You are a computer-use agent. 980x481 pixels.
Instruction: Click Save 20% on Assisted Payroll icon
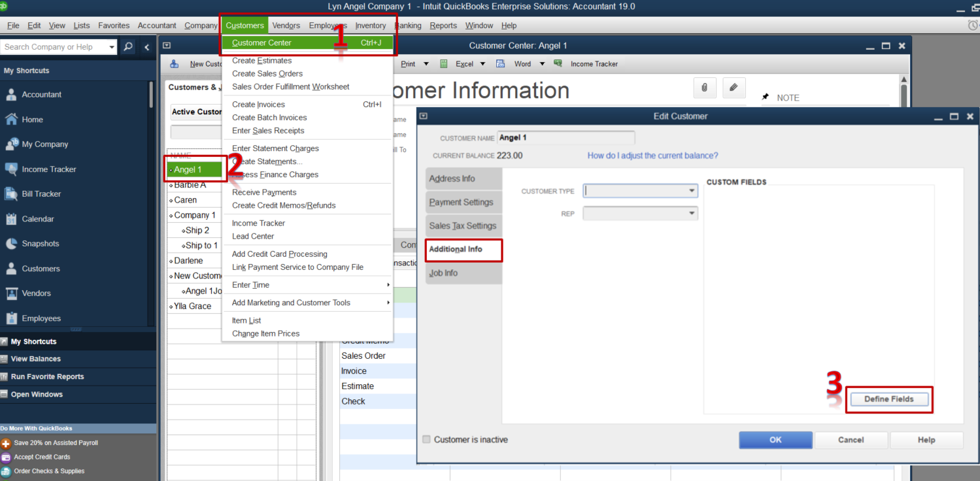[6, 443]
